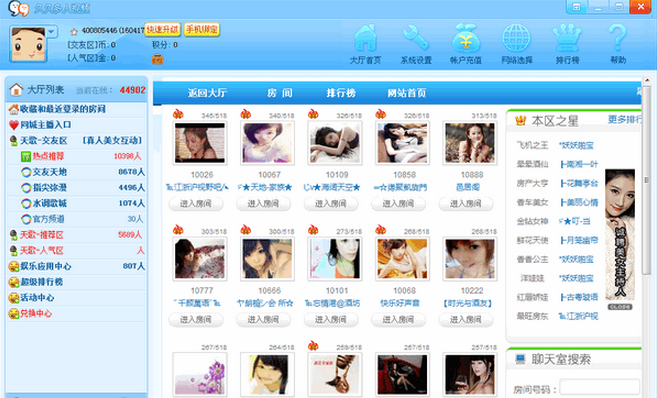The width and height of the screenshot is (657, 398).
Task: Click the small gift box icon under 积分
Action: (157, 59)
